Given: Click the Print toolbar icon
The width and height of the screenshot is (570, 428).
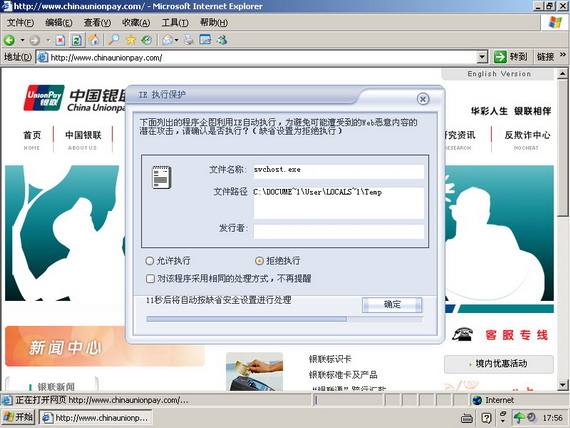Looking at the screenshot, I should 188,40.
